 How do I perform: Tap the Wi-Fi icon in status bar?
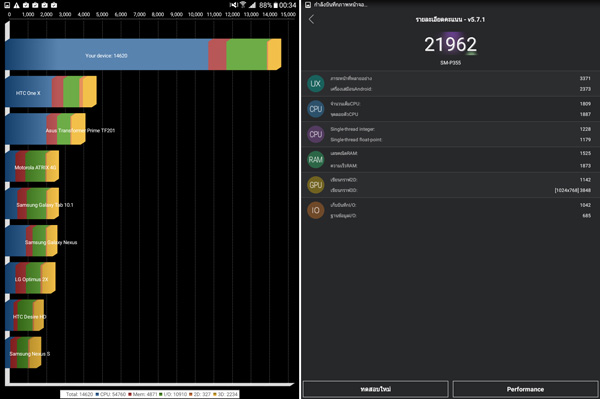click(243, 5)
